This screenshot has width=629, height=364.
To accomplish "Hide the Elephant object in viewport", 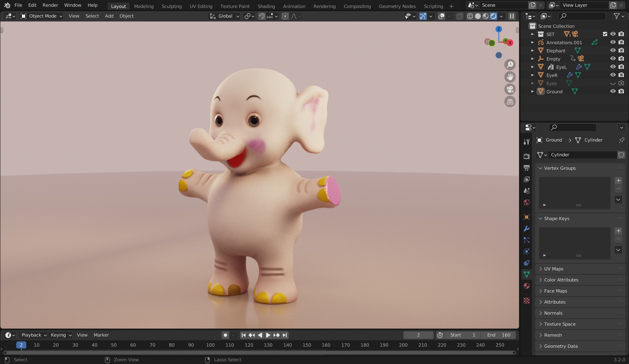I will pyautogui.click(x=613, y=50).
